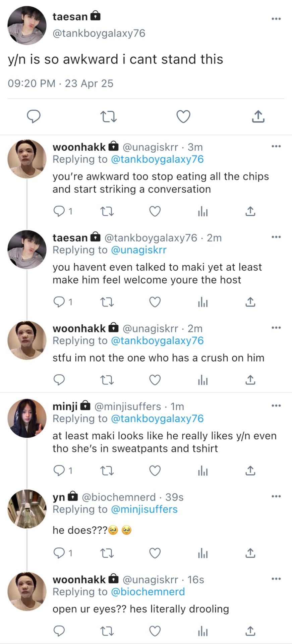This screenshot has height=644, width=292.
Task: Reply to taesan's main tweet
Action: 34,116
